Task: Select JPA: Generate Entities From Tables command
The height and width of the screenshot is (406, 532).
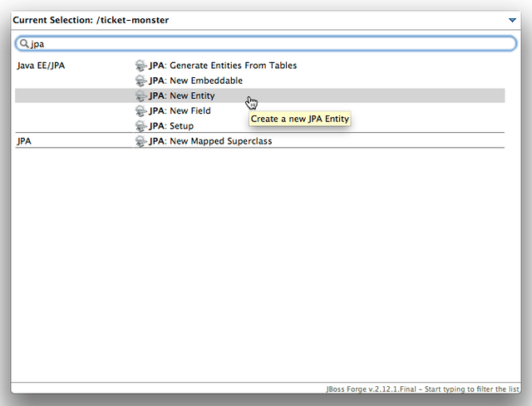Action: 223,66
